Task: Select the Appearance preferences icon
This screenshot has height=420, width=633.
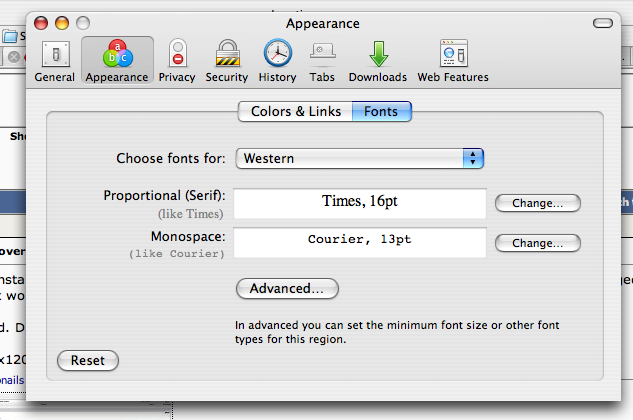Action: 117,61
